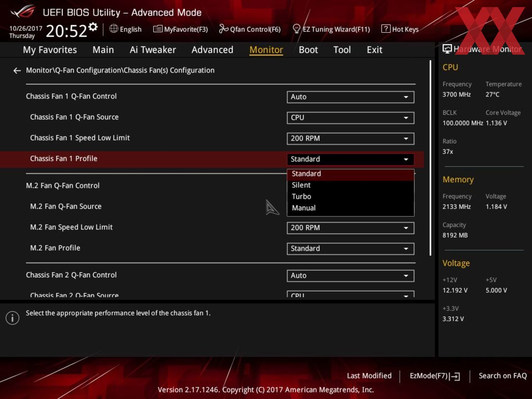The height and width of the screenshot is (399, 532).
Task: Switch to EzMode(F7)
Action: point(435,376)
